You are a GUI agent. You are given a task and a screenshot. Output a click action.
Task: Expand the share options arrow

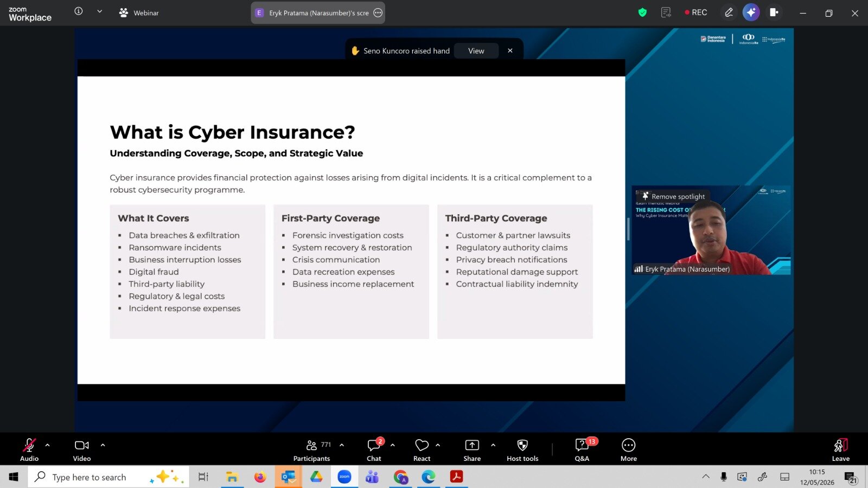coord(493,445)
